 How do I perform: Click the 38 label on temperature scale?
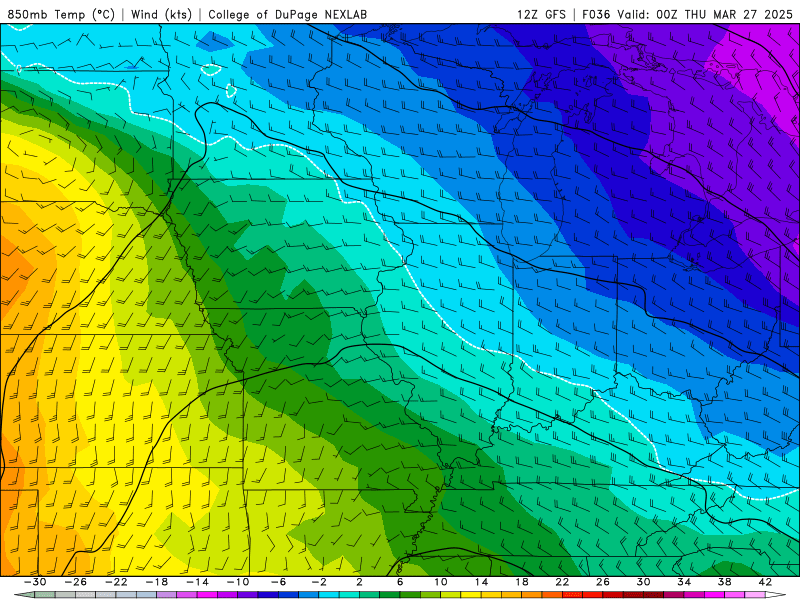(x=724, y=582)
